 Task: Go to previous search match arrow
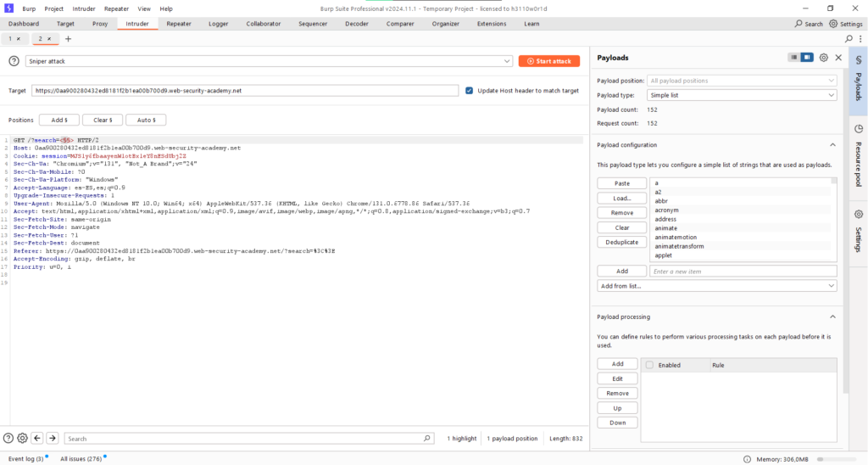(x=37, y=439)
